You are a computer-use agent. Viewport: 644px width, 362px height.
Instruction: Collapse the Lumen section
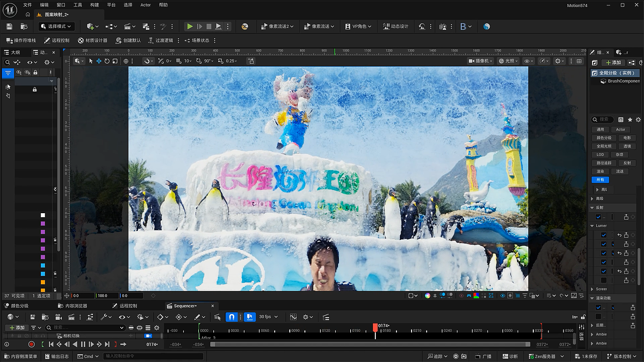pyautogui.click(x=592, y=226)
